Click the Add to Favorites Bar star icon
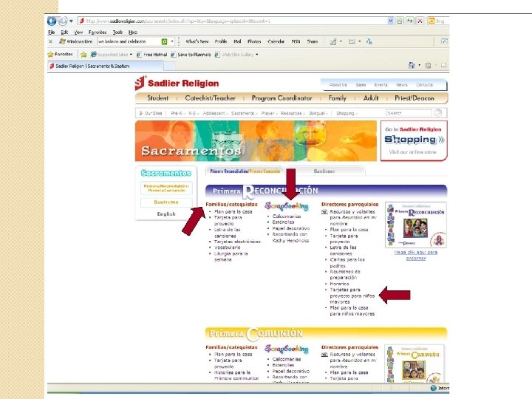 (83, 54)
